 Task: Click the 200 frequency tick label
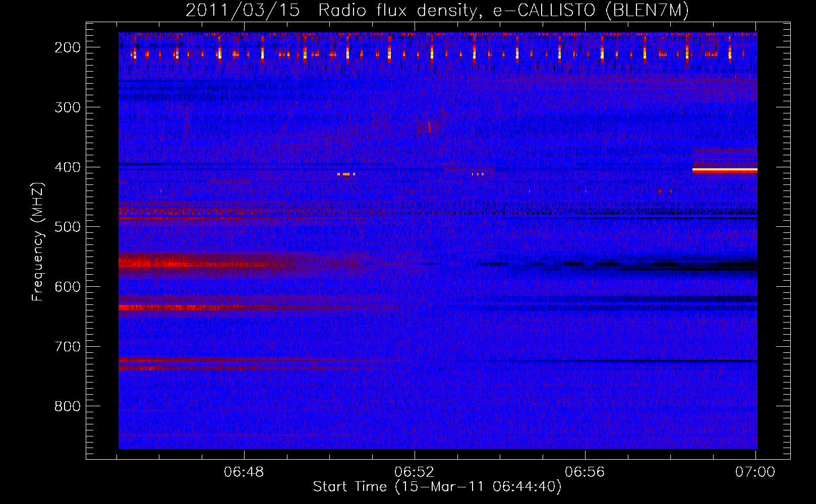pyautogui.click(x=68, y=47)
